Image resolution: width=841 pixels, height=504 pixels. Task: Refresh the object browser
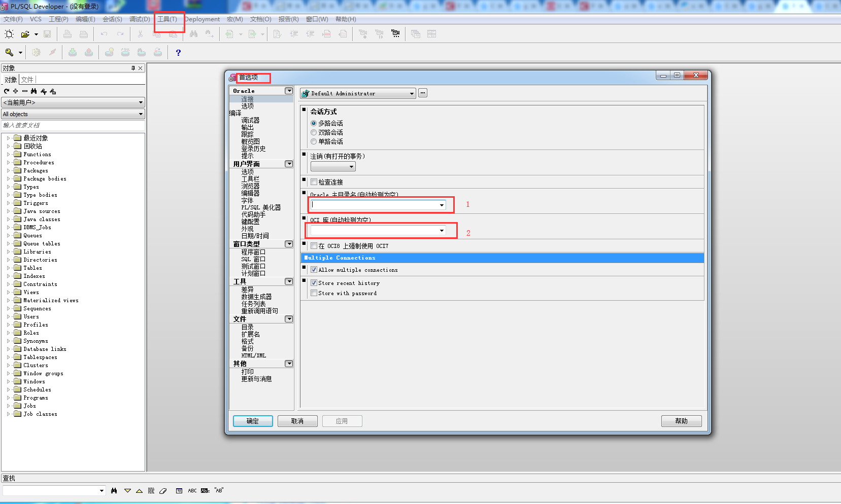click(7, 91)
